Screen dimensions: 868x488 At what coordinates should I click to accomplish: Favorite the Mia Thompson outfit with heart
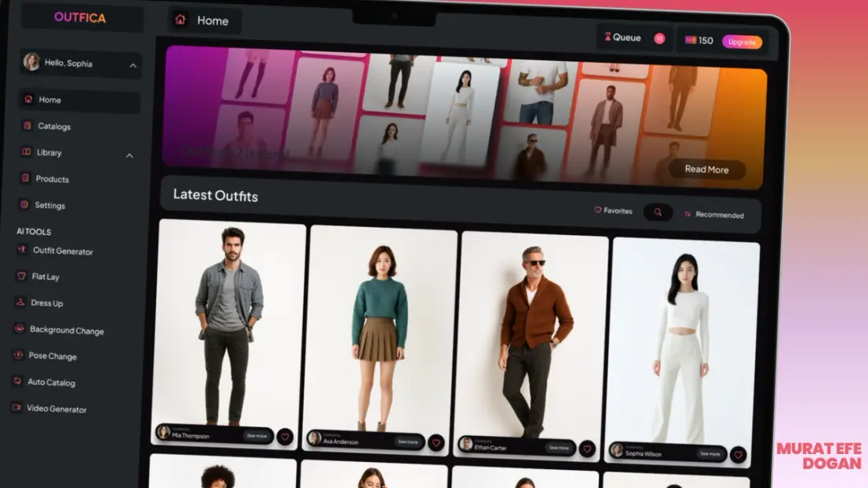(x=285, y=437)
